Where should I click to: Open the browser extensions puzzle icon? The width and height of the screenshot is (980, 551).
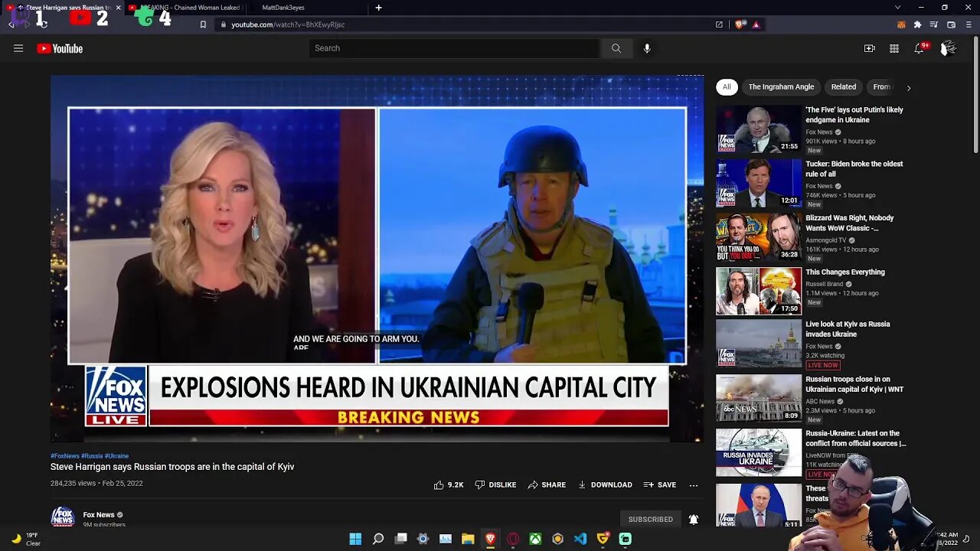click(x=917, y=24)
